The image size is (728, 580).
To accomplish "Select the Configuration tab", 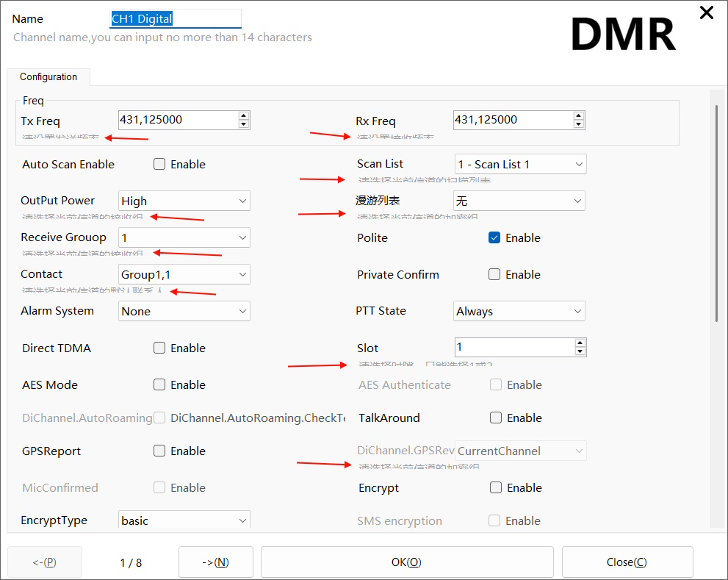I will click(48, 77).
